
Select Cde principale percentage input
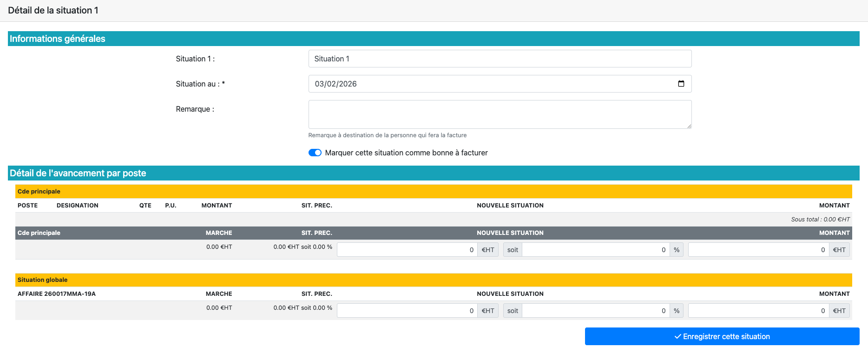595,250
